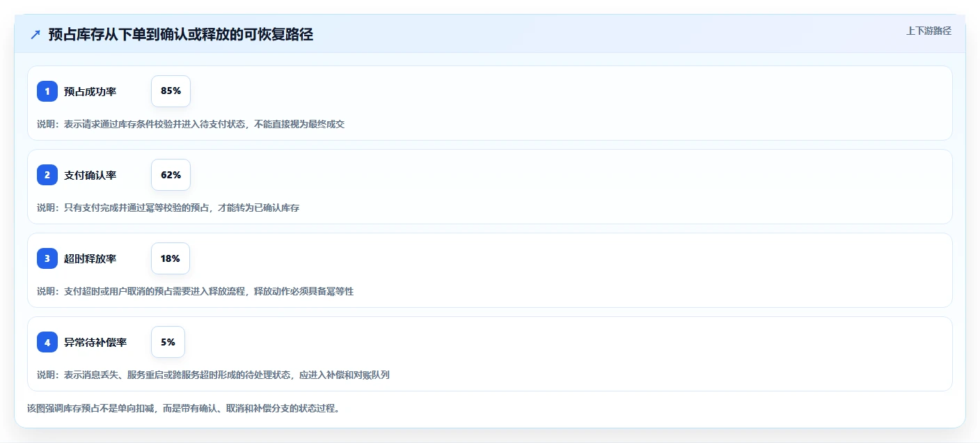
Task: Click the panel title 预占库存从下单到确认或释放的可恢复路径
Action: [181, 35]
